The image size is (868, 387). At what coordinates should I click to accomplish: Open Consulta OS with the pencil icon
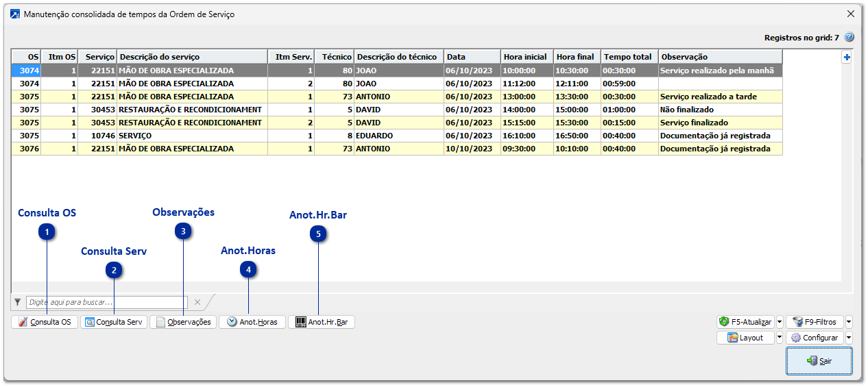pyautogui.click(x=23, y=322)
